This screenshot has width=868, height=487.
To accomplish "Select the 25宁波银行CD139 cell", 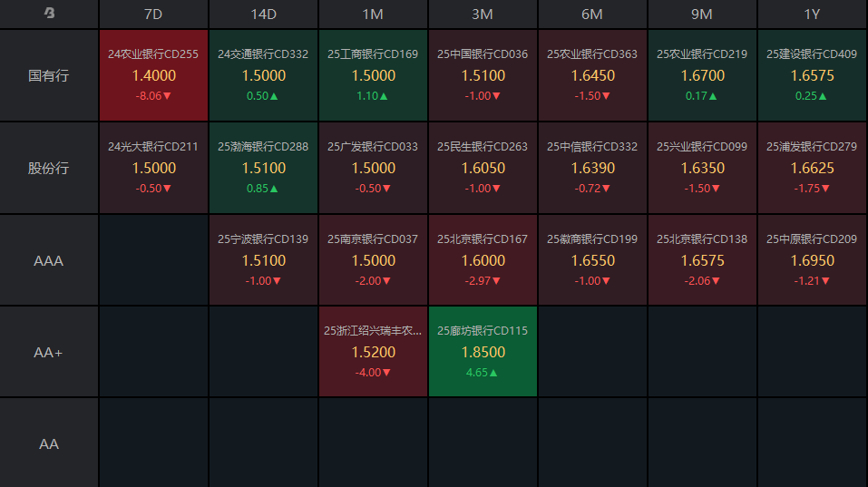I will coord(263,260).
